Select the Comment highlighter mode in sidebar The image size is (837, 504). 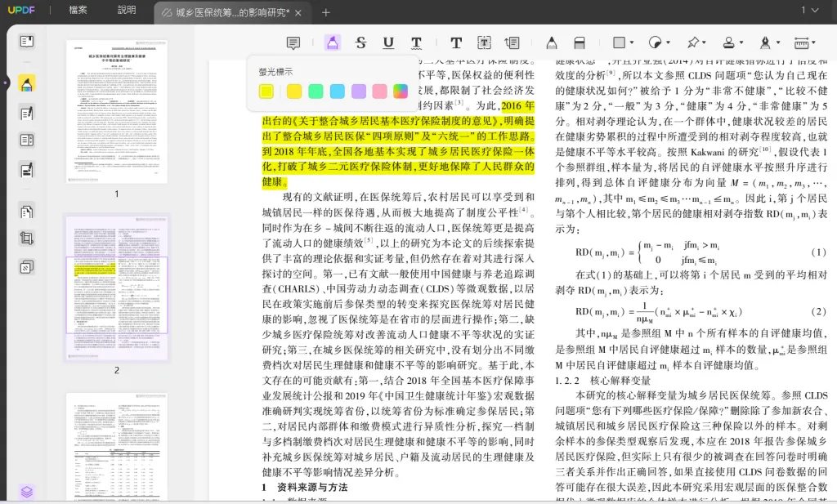click(27, 84)
